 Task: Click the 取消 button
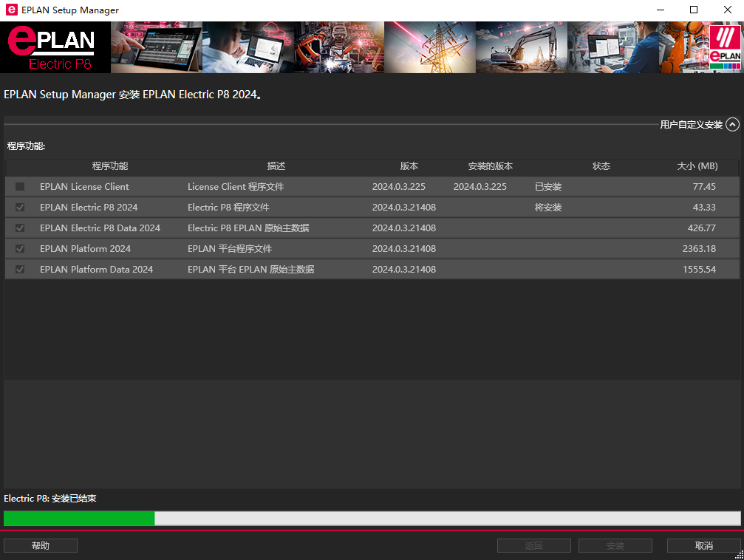pos(703,546)
